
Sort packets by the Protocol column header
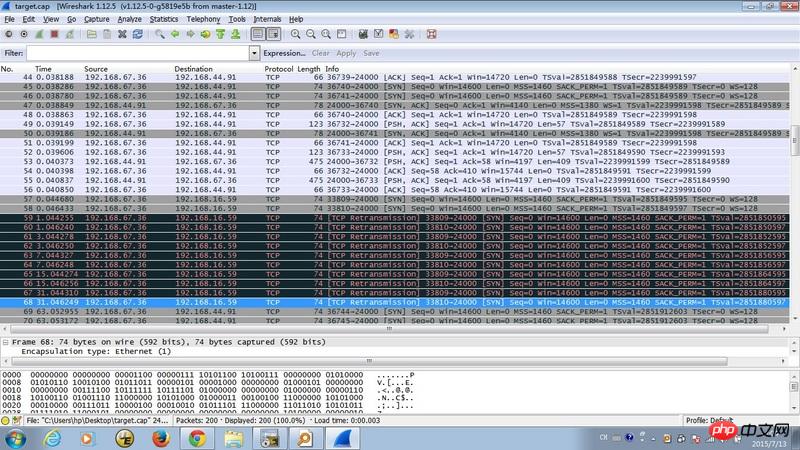pos(278,69)
